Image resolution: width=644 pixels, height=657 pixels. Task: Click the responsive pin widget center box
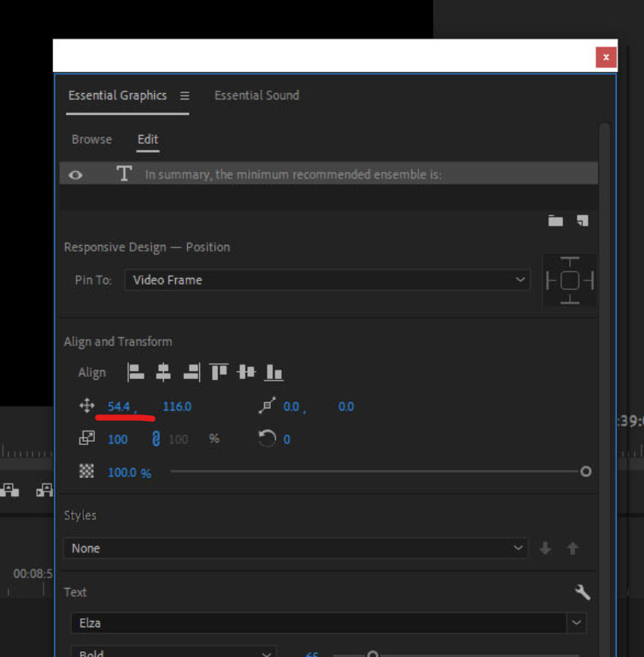(569, 280)
